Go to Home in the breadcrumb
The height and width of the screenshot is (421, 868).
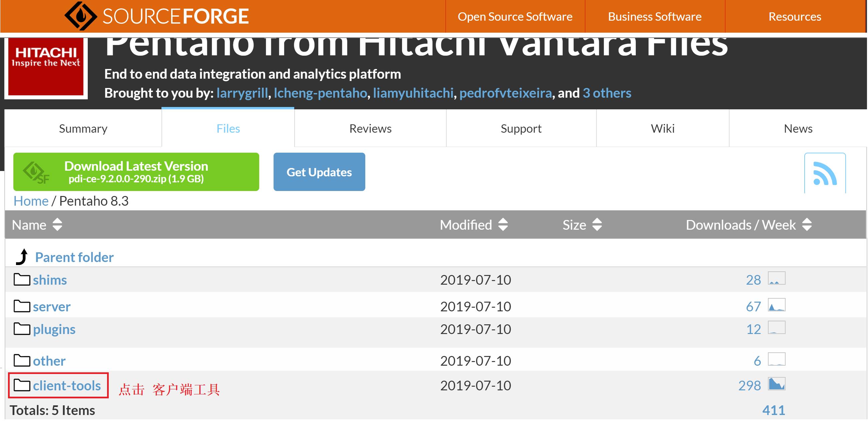(x=31, y=201)
